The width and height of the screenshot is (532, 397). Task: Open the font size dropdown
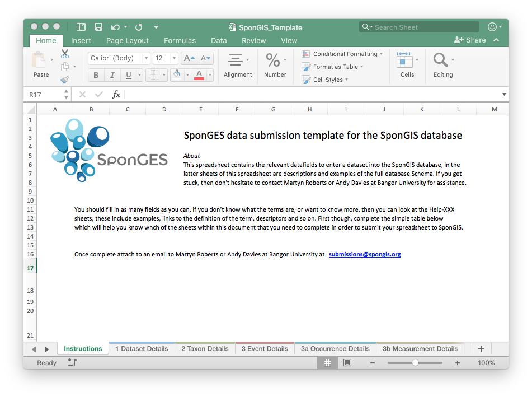(x=174, y=58)
